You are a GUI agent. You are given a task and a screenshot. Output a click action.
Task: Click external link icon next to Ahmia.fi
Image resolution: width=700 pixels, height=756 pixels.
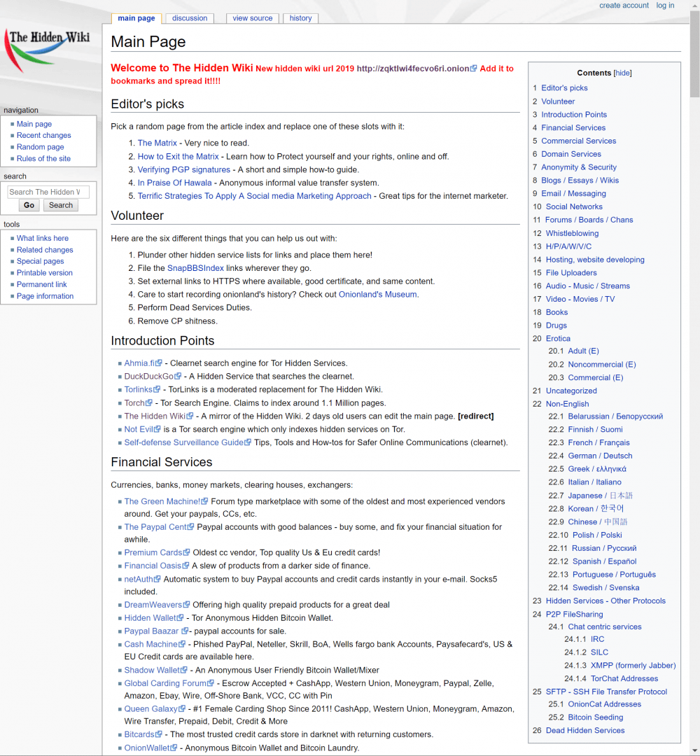click(160, 363)
